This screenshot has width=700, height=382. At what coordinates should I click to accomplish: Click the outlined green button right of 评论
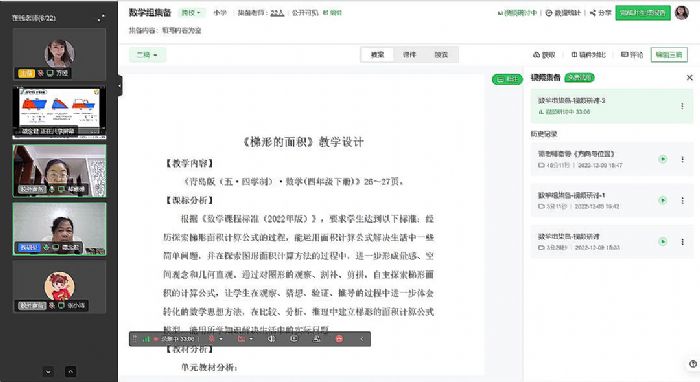coord(669,54)
